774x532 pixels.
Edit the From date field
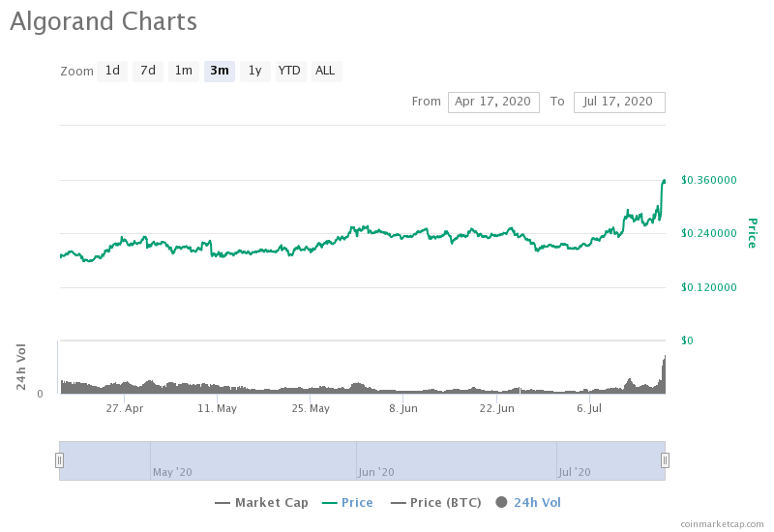coord(493,103)
